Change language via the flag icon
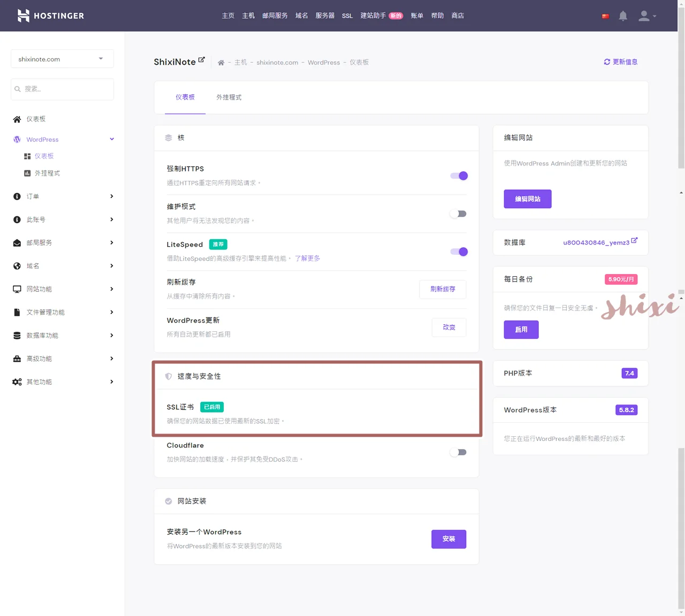This screenshot has height=616, width=685. (x=605, y=16)
